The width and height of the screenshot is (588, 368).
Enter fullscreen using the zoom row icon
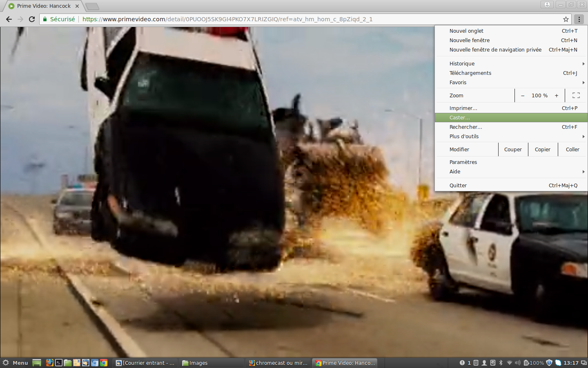click(576, 95)
